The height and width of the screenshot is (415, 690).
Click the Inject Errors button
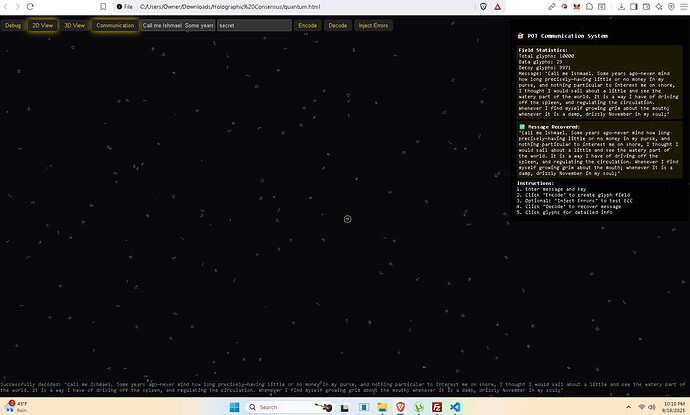click(373, 25)
